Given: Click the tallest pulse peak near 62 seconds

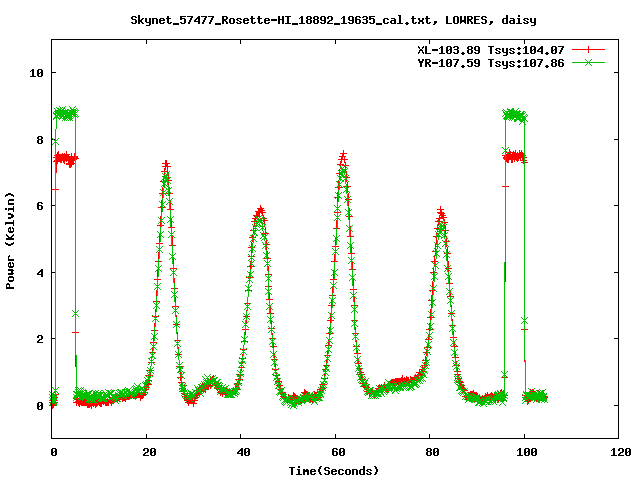Looking at the screenshot, I should (343, 156).
